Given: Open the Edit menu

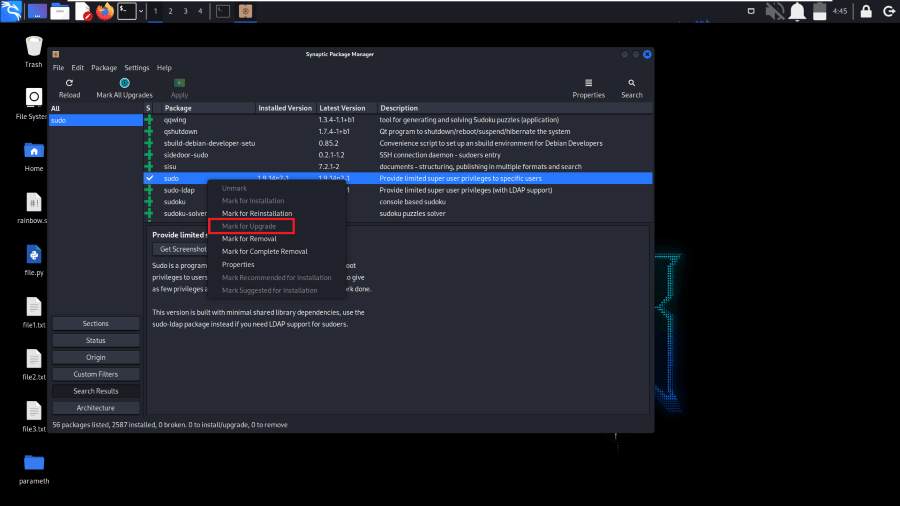Looking at the screenshot, I should click(77, 68).
